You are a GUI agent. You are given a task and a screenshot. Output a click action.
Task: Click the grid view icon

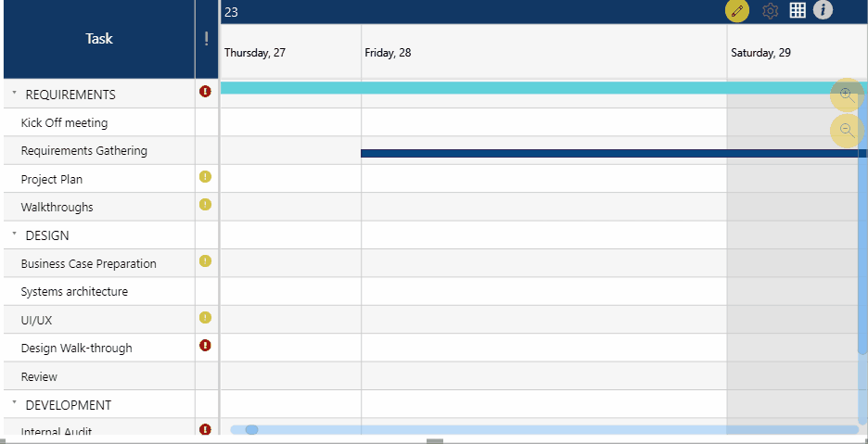coord(798,10)
